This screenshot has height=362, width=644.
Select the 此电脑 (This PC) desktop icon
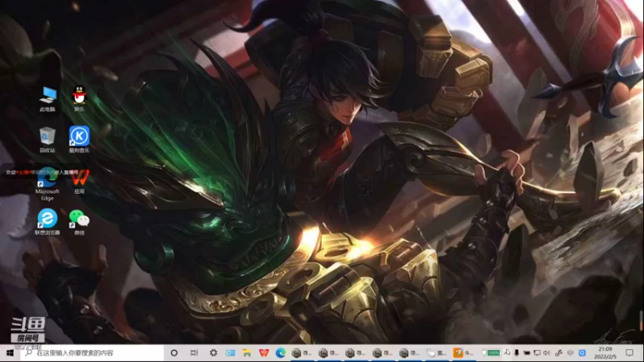click(47, 99)
